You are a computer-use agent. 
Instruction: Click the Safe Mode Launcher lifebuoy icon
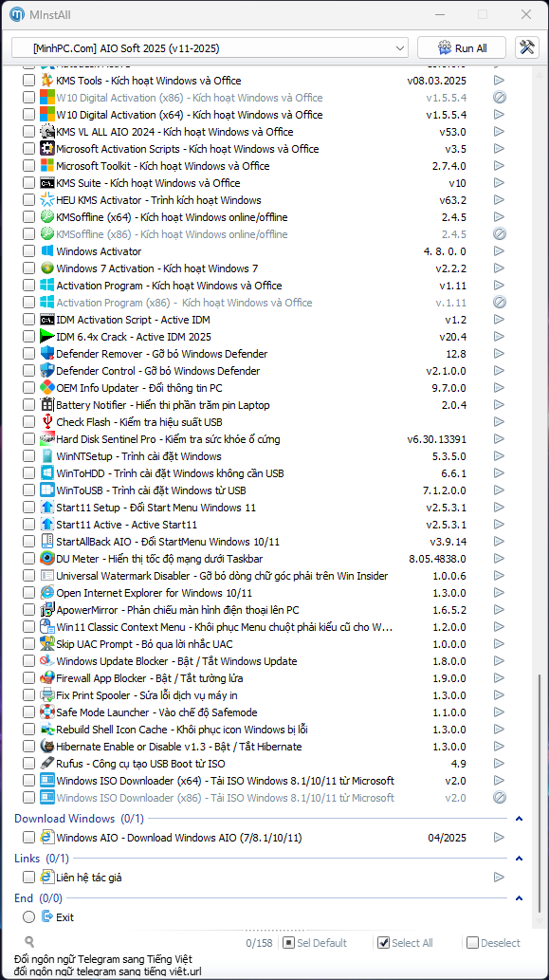pos(47,712)
